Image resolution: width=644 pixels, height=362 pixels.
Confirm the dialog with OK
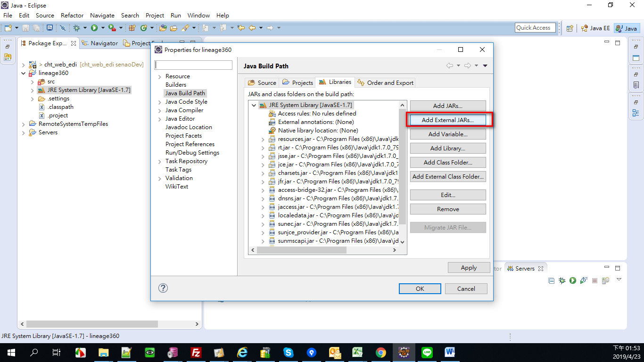(x=420, y=289)
